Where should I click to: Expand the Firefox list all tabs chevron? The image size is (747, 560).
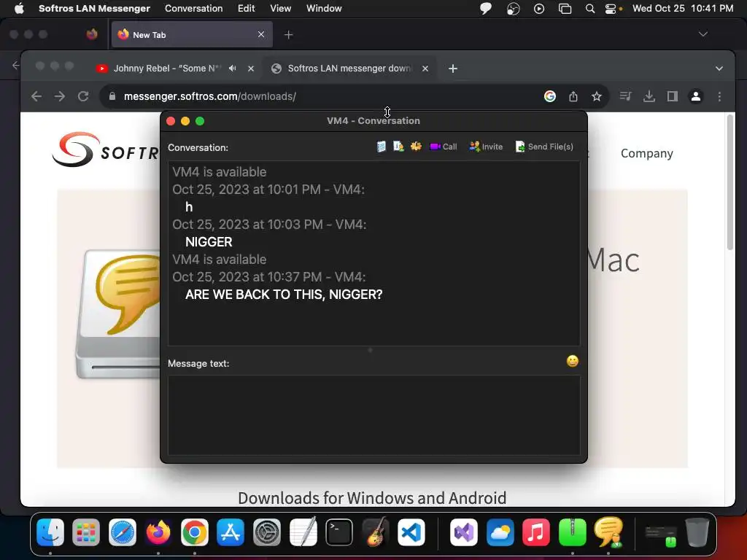(703, 34)
